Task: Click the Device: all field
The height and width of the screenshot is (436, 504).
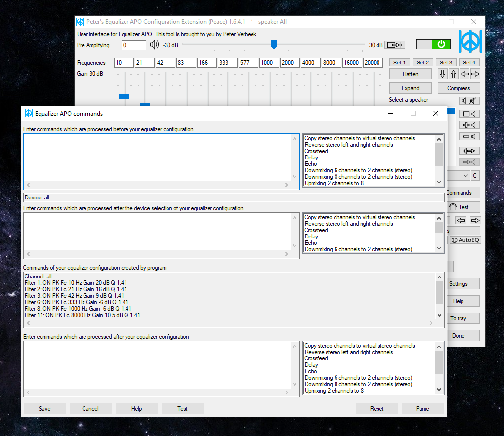Action: (234, 198)
